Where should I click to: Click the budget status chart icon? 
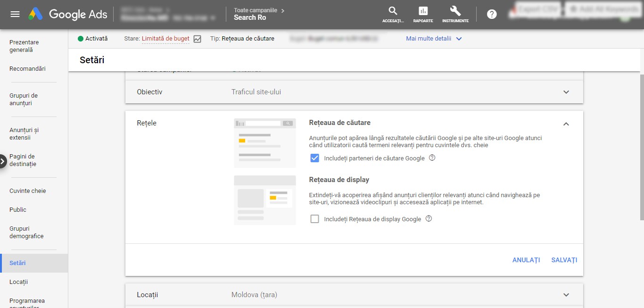197,39
